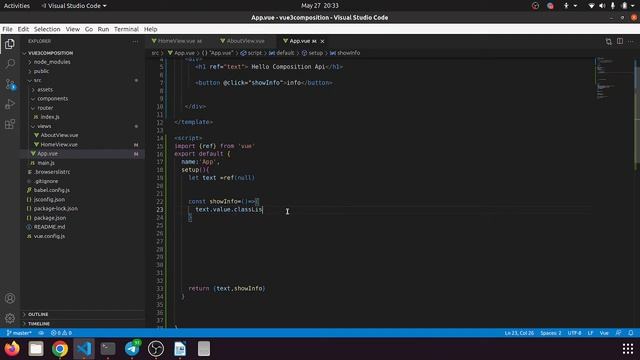Click Ln 23, Col 26 cursor position
640x360 pixels.
[x=519, y=333]
